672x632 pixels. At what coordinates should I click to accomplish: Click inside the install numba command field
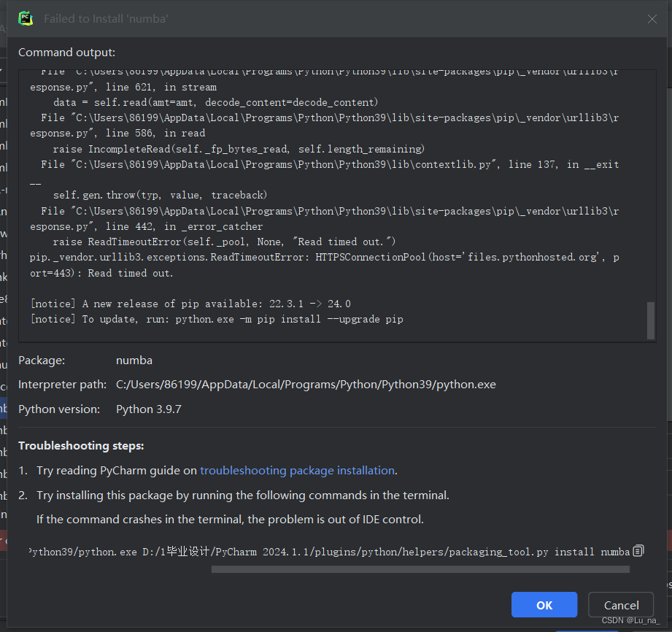[x=328, y=551]
